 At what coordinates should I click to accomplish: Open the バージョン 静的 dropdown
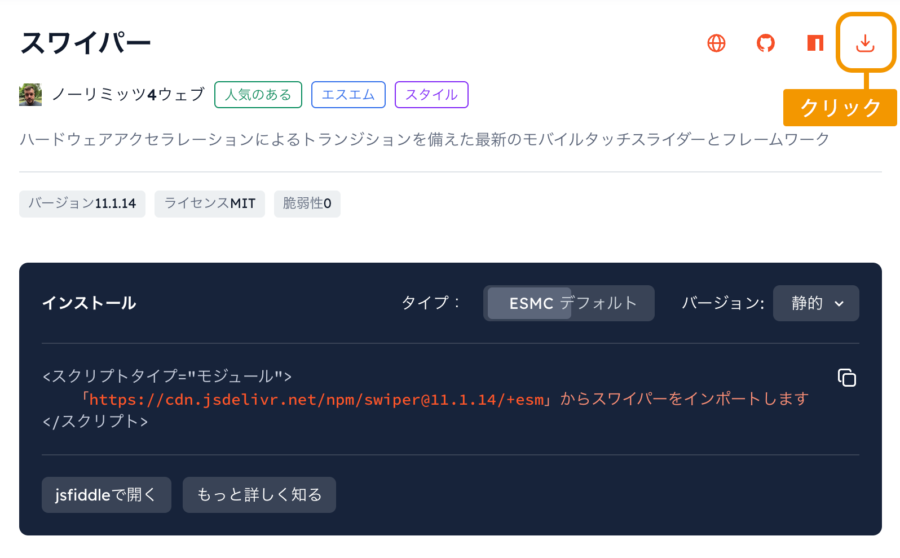point(816,303)
